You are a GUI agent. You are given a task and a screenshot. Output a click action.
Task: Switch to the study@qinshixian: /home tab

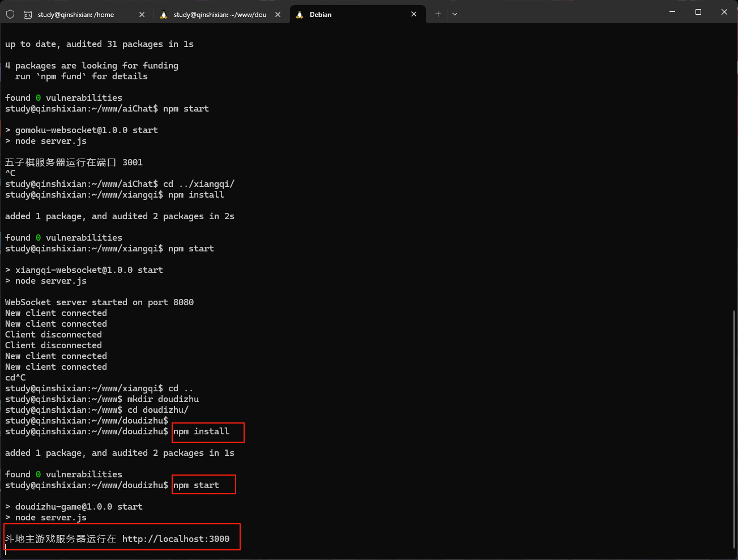pyautogui.click(x=76, y=15)
